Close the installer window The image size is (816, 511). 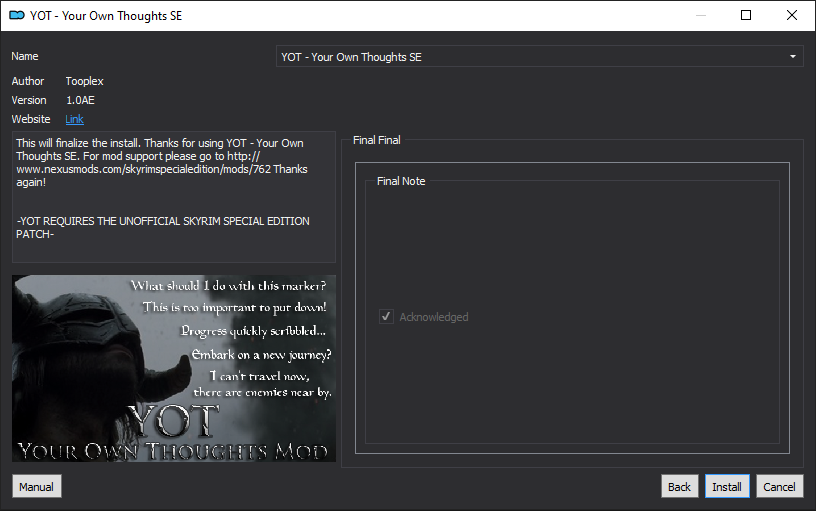point(792,15)
